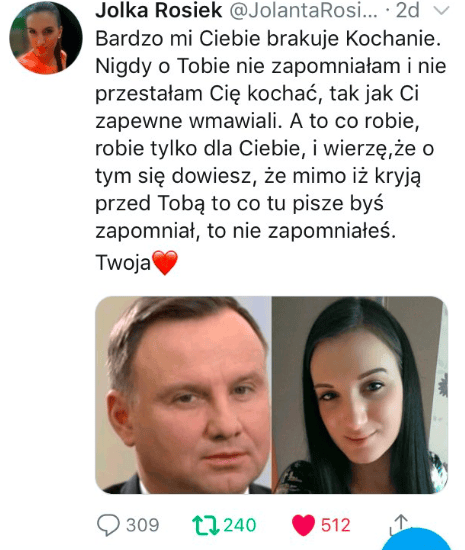Viewport: 465px width, 550px height.
Task: Click the line ending nie zapomniałeś
Action: pos(245,230)
